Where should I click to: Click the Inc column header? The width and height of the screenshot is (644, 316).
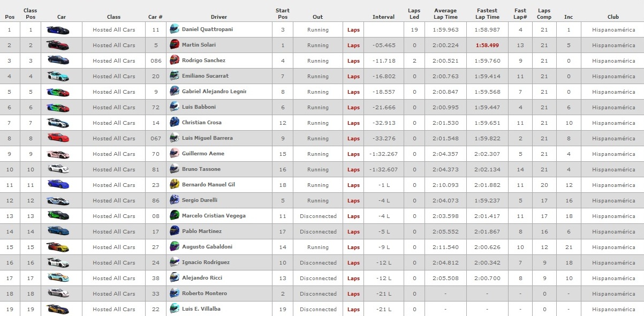pyautogui.click(x=569, y=17)
